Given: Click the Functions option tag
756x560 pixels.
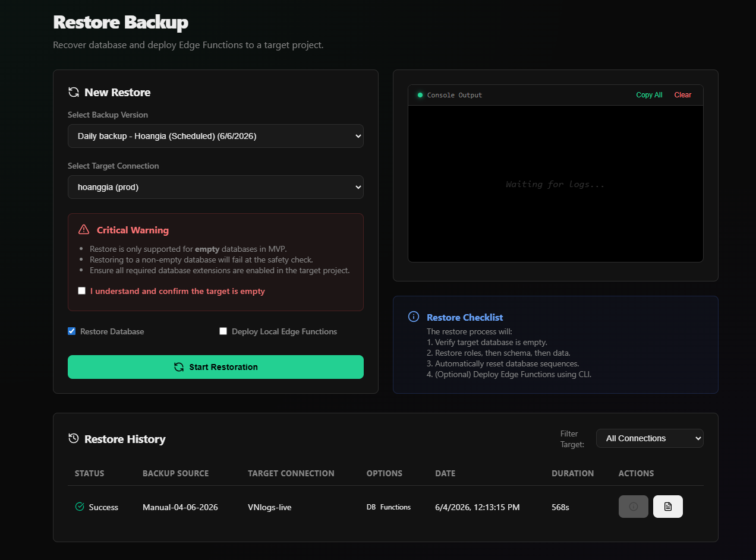Looking at the screenshot, I should (395, 507).
